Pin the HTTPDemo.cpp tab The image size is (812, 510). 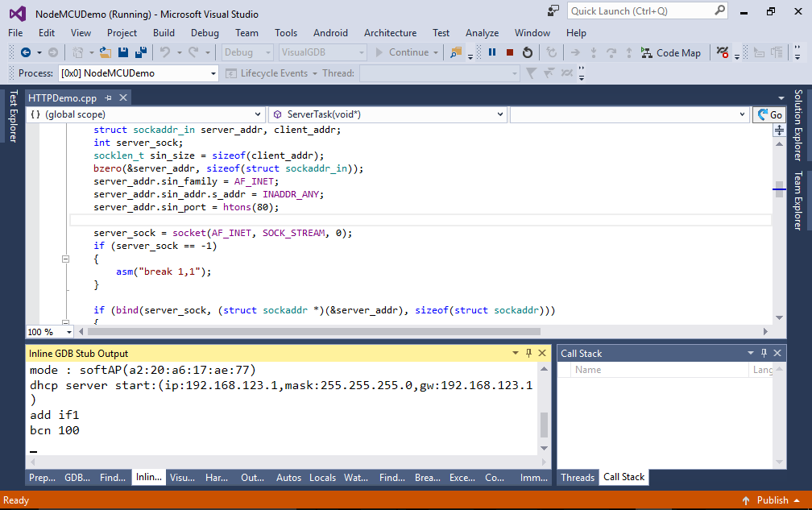coord(108,97)
